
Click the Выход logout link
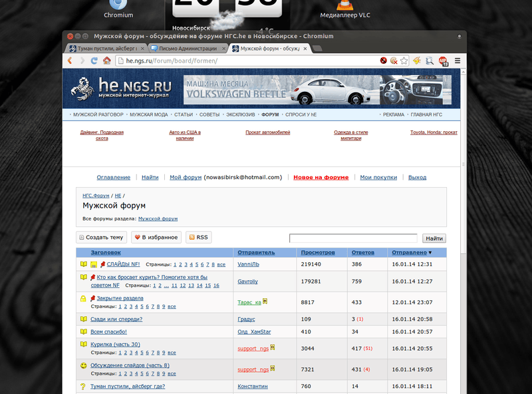coord(417,177)
